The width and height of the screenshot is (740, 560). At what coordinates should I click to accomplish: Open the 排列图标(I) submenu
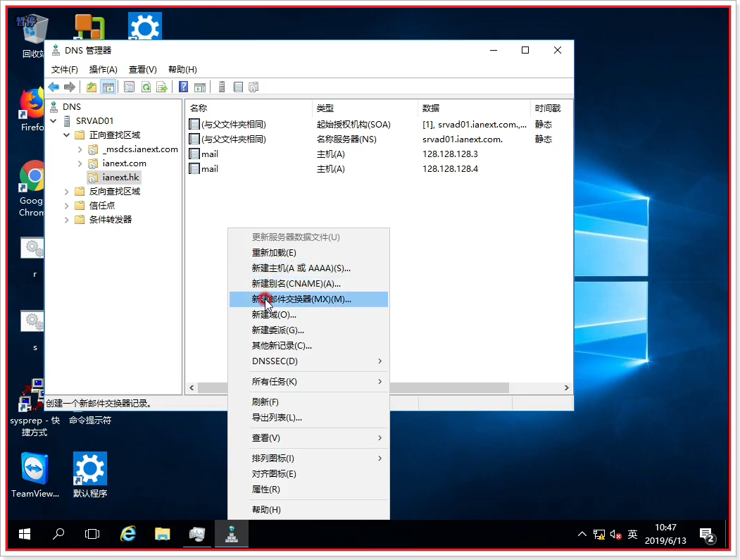click(308, 459)
